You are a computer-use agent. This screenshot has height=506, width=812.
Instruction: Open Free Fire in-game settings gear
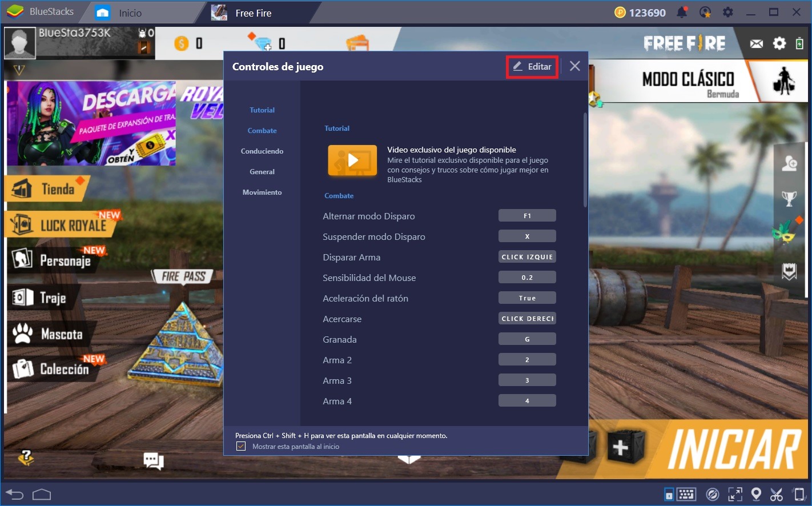point(779,43)
